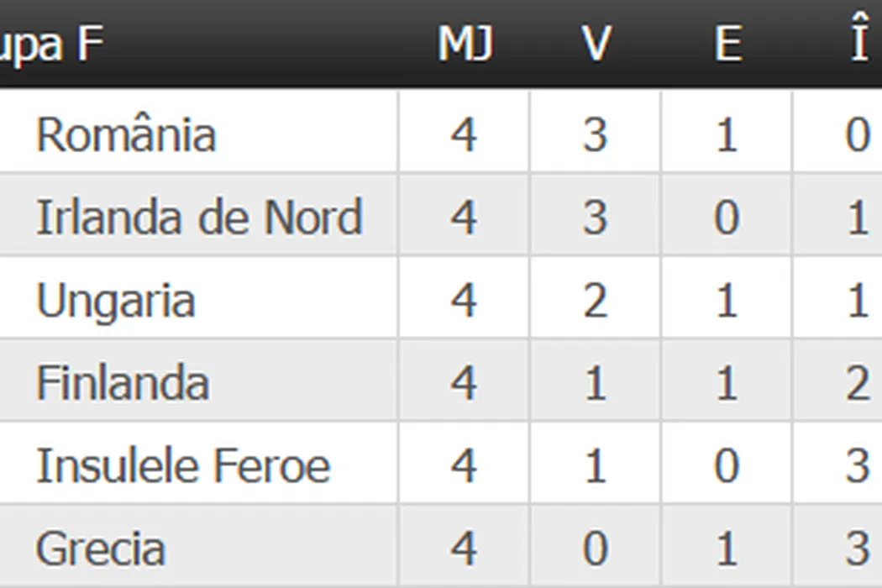
Task: Open the România team link
Action: click(x=126, y=134)
